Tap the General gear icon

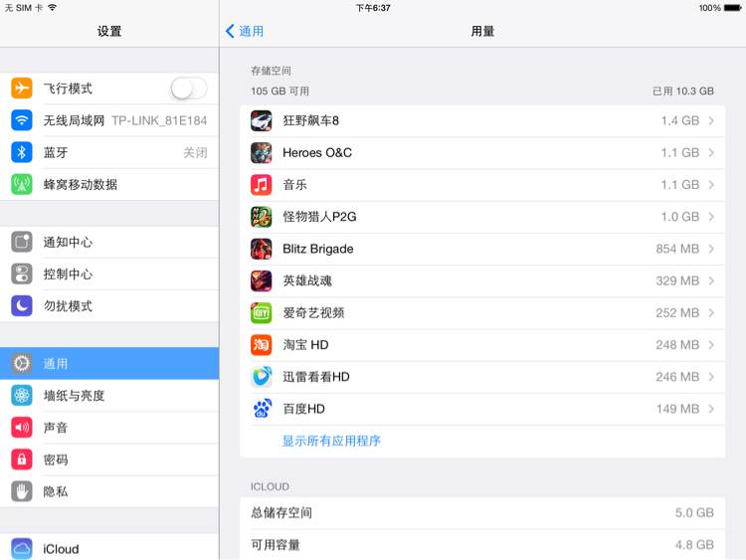[x=22, y=363]
